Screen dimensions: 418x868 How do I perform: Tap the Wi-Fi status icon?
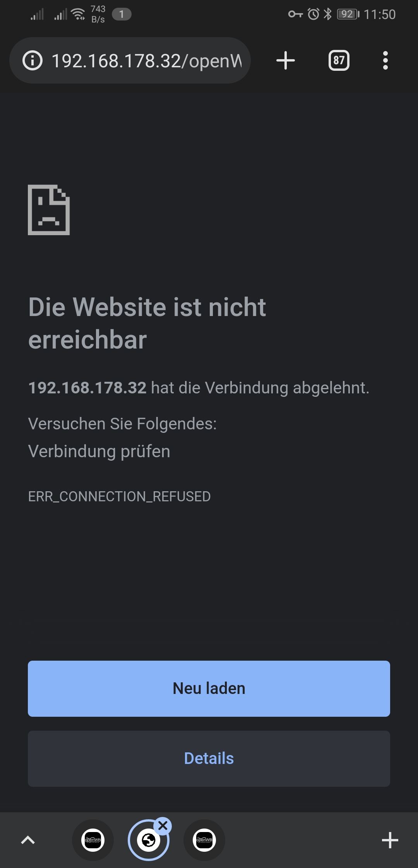[79, 14]
